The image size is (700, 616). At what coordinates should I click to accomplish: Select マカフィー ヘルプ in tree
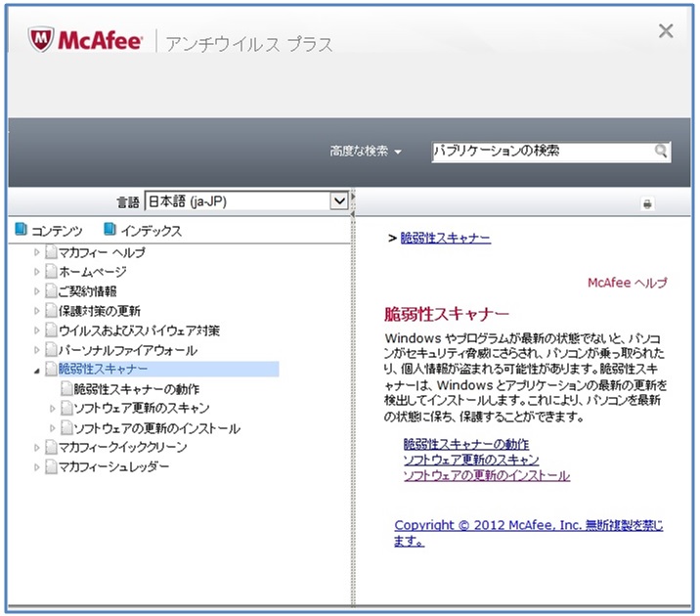point(102,252)
